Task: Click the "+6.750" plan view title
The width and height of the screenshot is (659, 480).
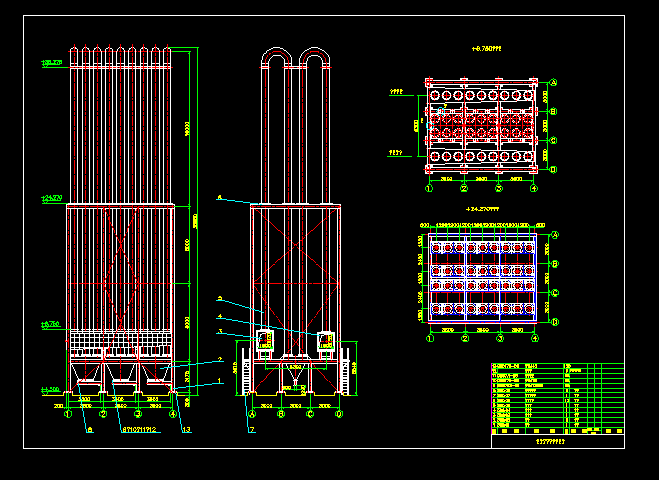Action: coord(486,49)
